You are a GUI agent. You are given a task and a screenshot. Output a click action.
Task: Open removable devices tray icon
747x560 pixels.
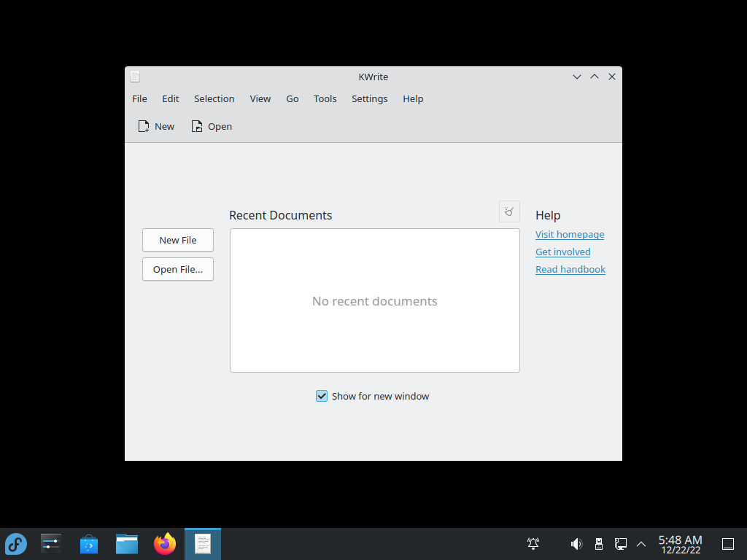[599, 544]
